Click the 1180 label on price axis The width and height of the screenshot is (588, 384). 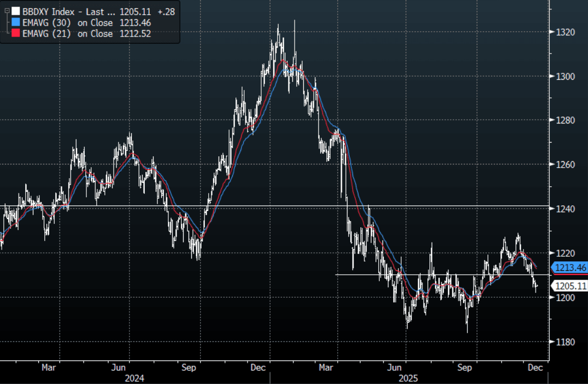click(x=565, y=342)
